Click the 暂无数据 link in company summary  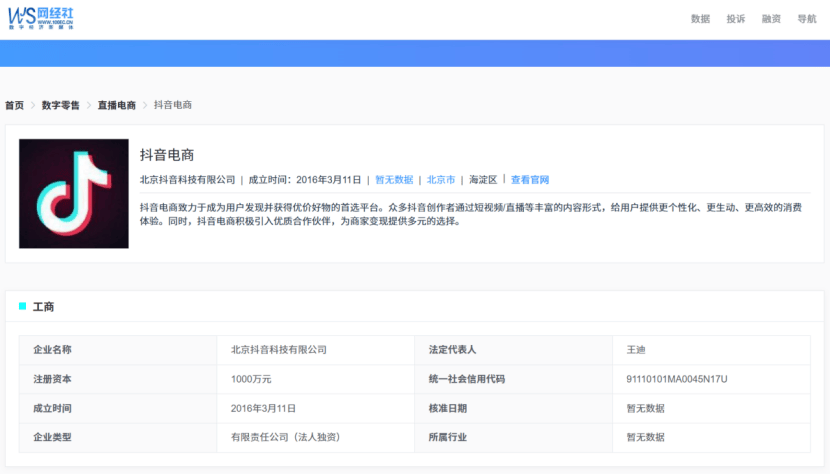[394, 180]
